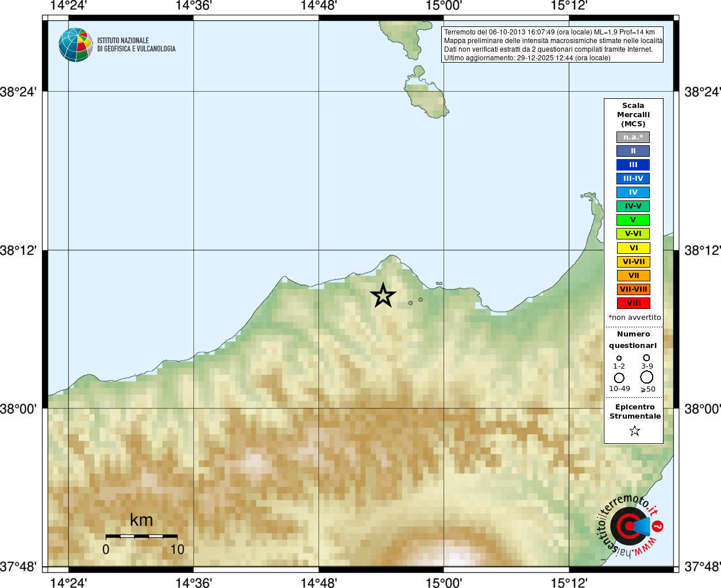This screenshot has height=588, width=721.
Task: Select the MCS IV-V intensity swatch
Action: (x=633, y=206)
